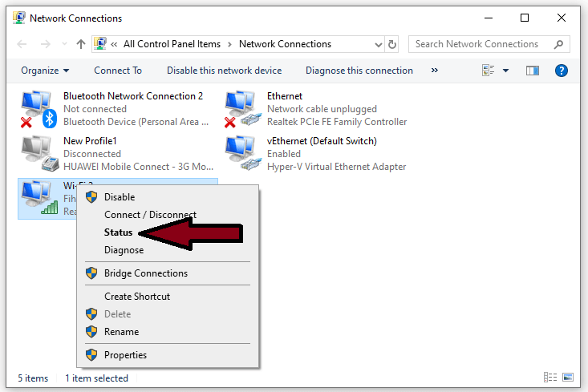Image resolution: width=588 pixels, height=392 pixels.
Task: Click the Back navigation arrow
Action: pyautogui.click(x=22, y=44)
